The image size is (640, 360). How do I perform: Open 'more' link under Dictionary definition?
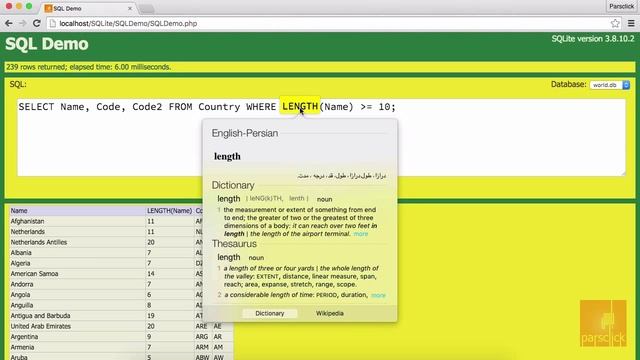[360, 234]
